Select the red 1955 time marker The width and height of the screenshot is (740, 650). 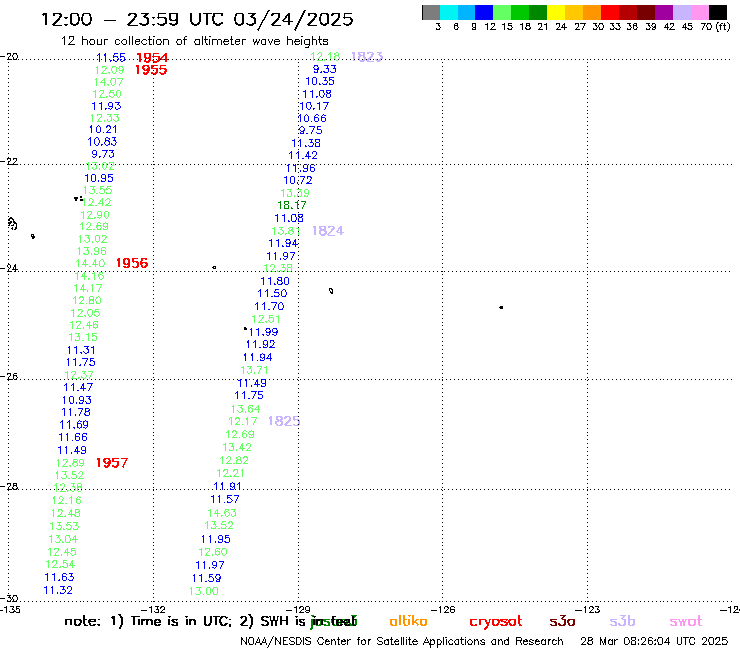(151, 70)
